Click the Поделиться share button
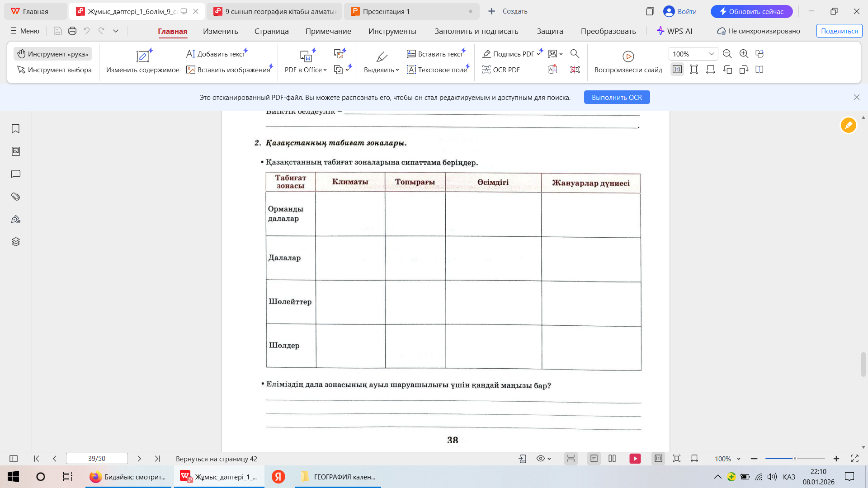Viewport: 868px width, 488px height. [x=839, y=31]
